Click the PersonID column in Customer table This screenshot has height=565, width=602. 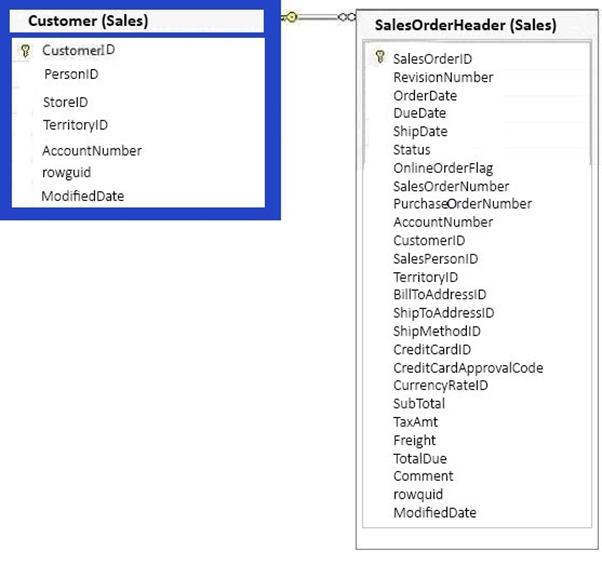pyautogui.click(x=71, y=74)
